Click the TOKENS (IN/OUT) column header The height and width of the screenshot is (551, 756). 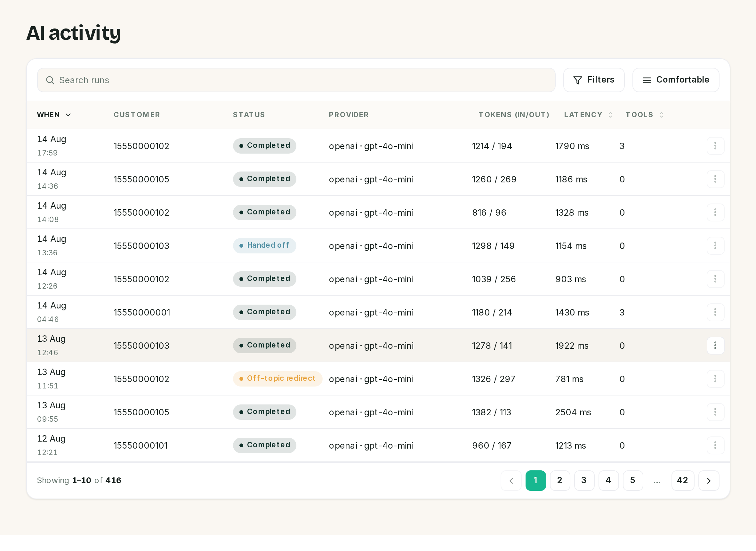tap(514, 115)
